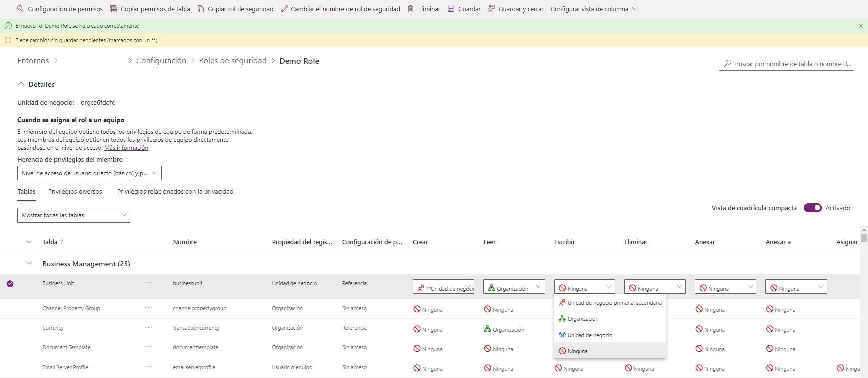Collapse the Detalles section

point(21,84)
